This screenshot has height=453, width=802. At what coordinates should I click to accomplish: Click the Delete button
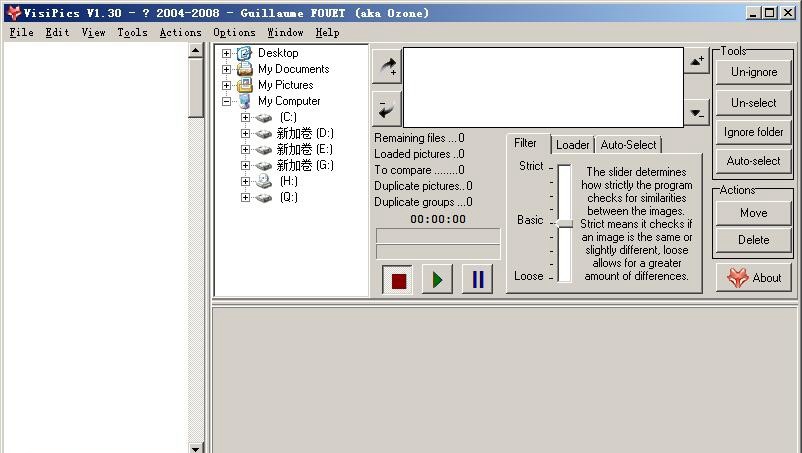point(754,240)
